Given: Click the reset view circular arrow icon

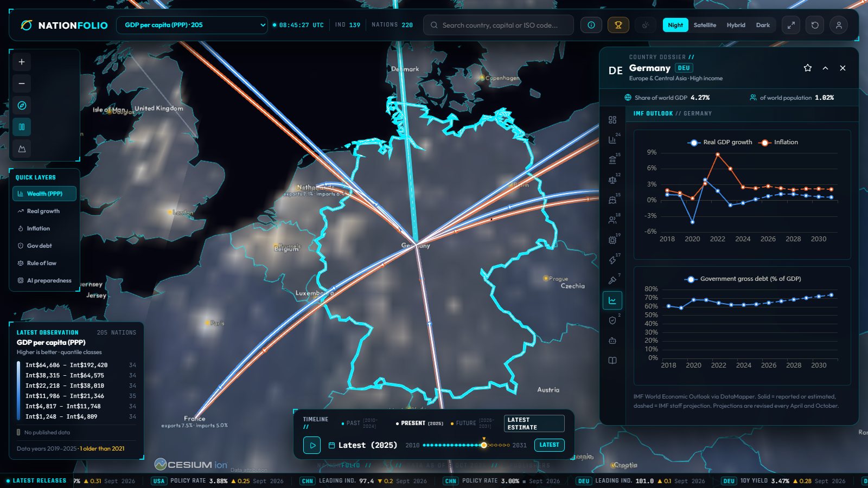Looking at the screenshot, I should click(815, 25).
